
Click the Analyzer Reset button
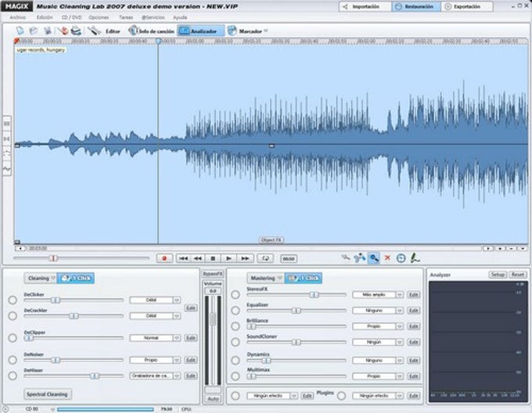pyautogui.click(x=518, y=275)
